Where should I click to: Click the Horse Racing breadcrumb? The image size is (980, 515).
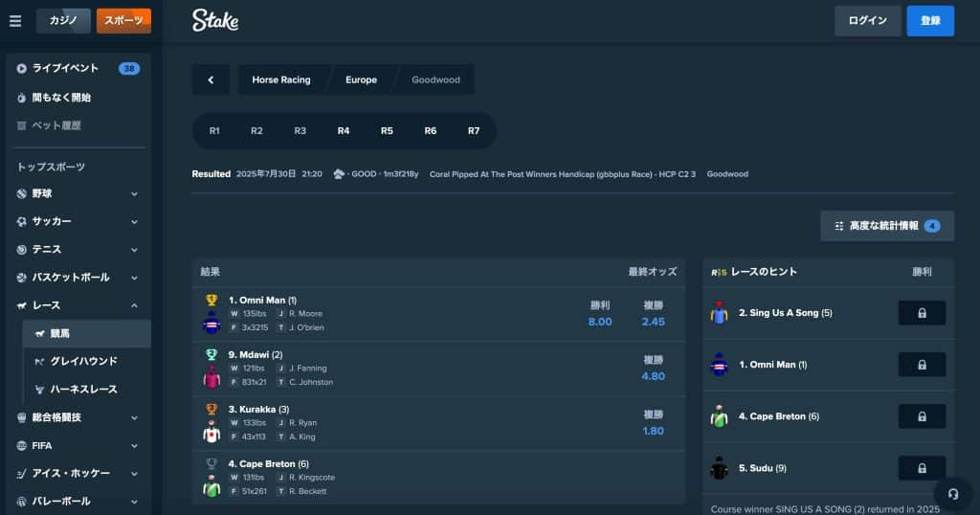(x=281, y=80)
